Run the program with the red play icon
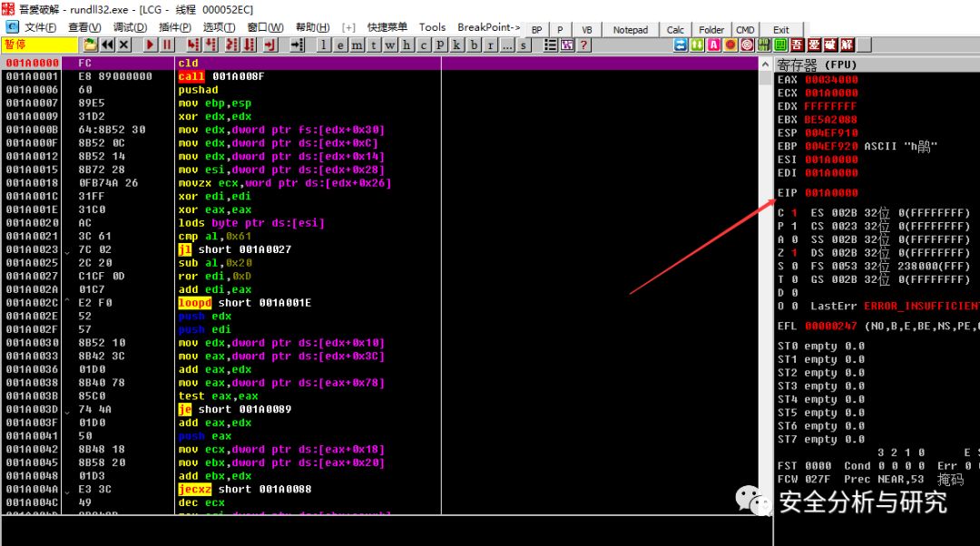 click(150, 45)
